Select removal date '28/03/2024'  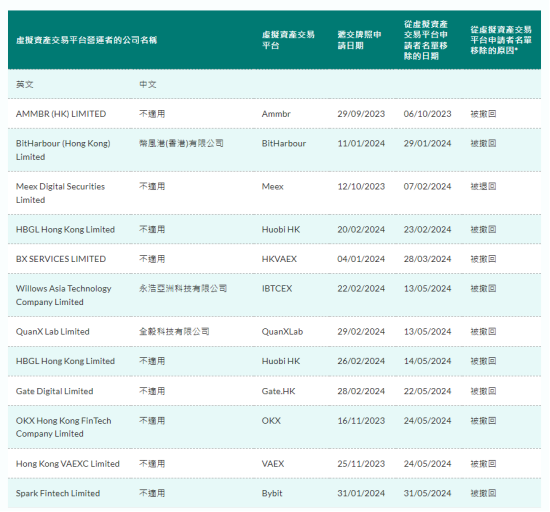click(x=427, y=259)
